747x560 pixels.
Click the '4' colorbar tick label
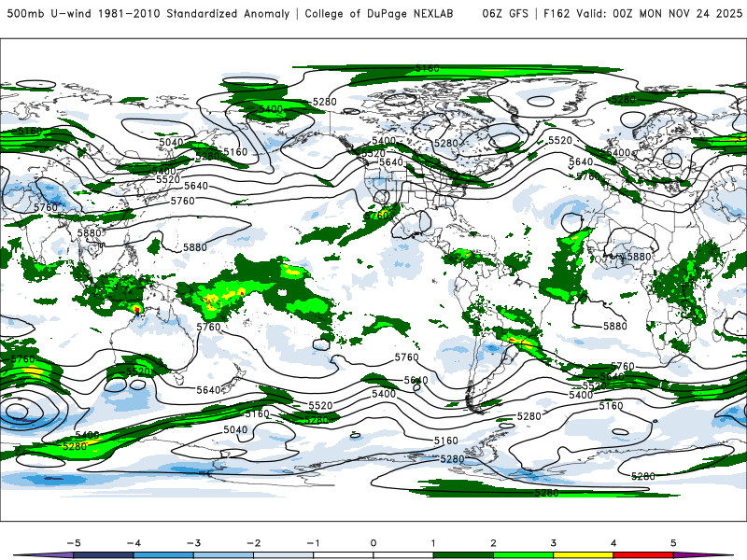(613, 543)
